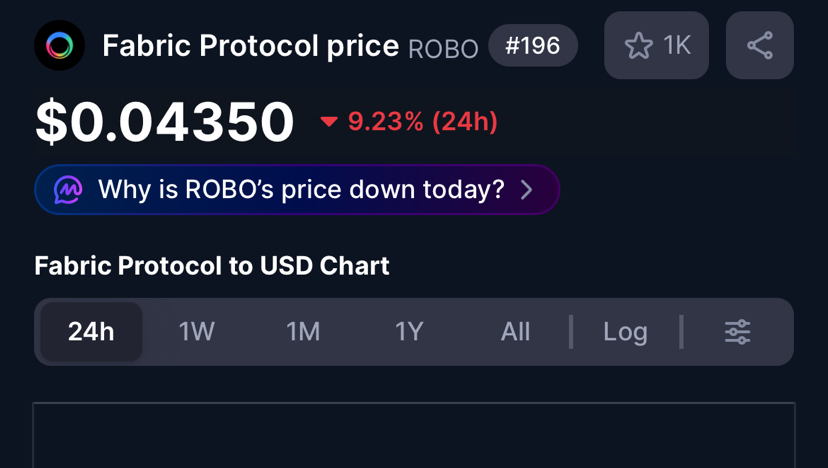Select the 1Y chart timeframe
The width and height of the screenshot is (828, 468).
409,332
